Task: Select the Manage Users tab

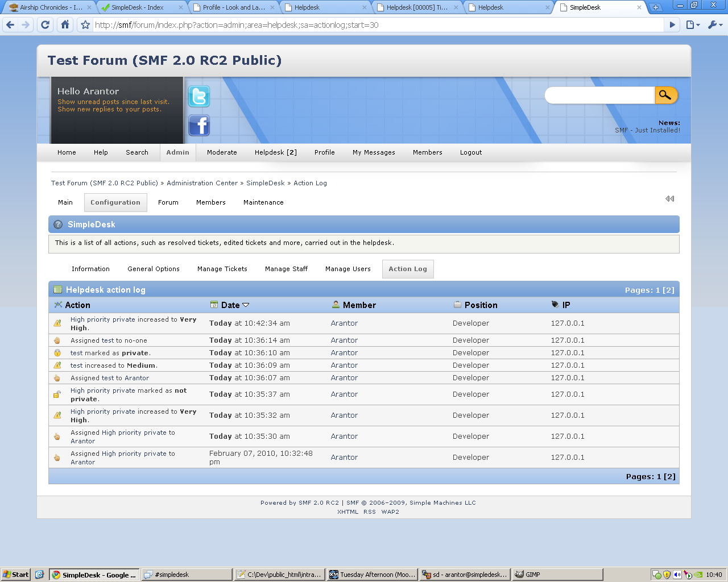Action: (348, 269)
